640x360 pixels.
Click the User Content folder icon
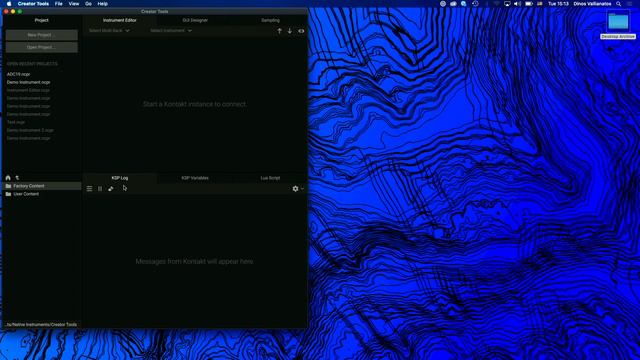pyautogui.click(x=8, y=194)
